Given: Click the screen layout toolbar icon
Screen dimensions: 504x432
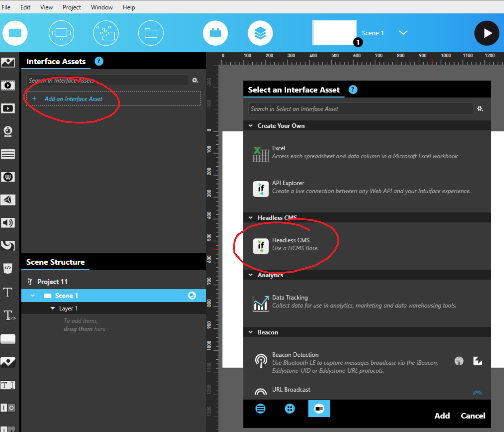Looking at the screenshot, I should tap(61, 33).
